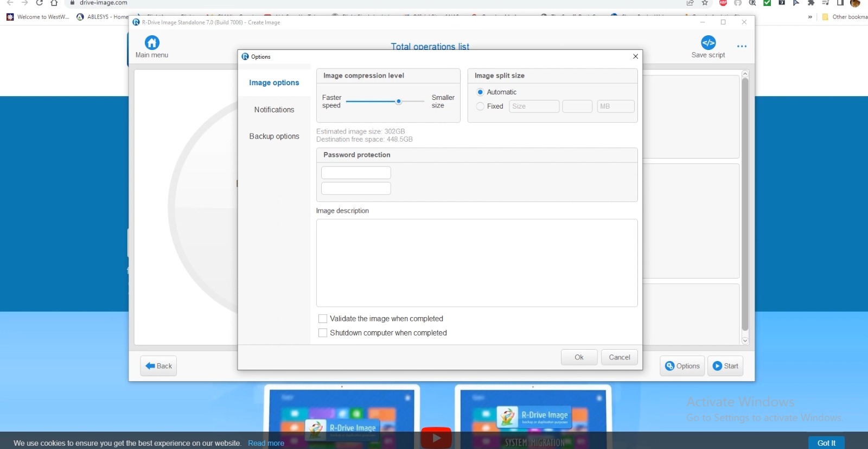868x449 pixels.
Task: Click the AdBlock Plus extension icon
Action: [723, 3]
